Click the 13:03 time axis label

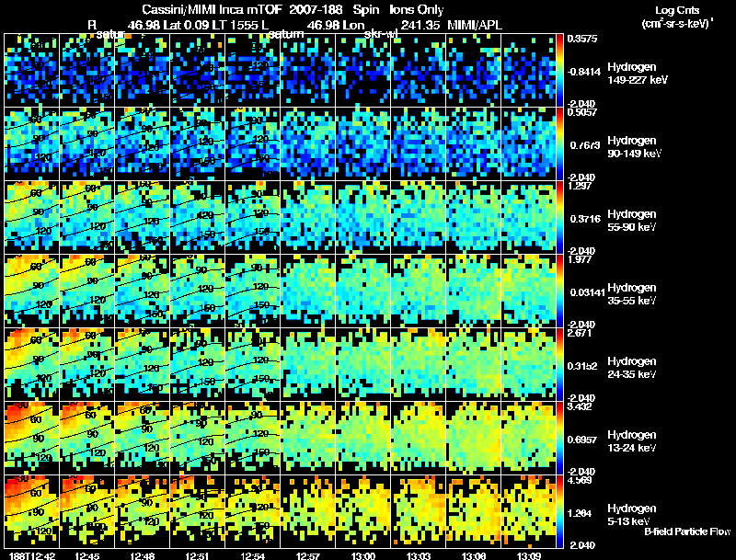coord(419,555)
